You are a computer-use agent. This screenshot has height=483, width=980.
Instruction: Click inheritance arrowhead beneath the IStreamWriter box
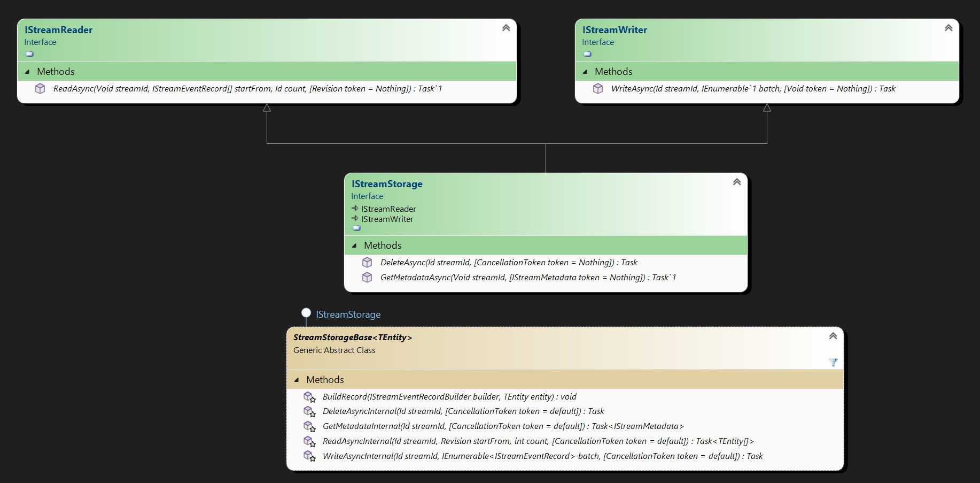(x=767, y=108)
